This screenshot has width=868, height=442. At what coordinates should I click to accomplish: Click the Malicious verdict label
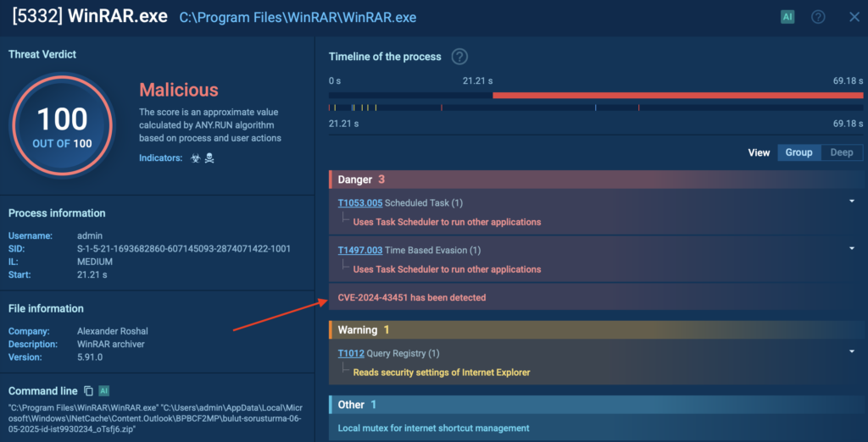179,90
